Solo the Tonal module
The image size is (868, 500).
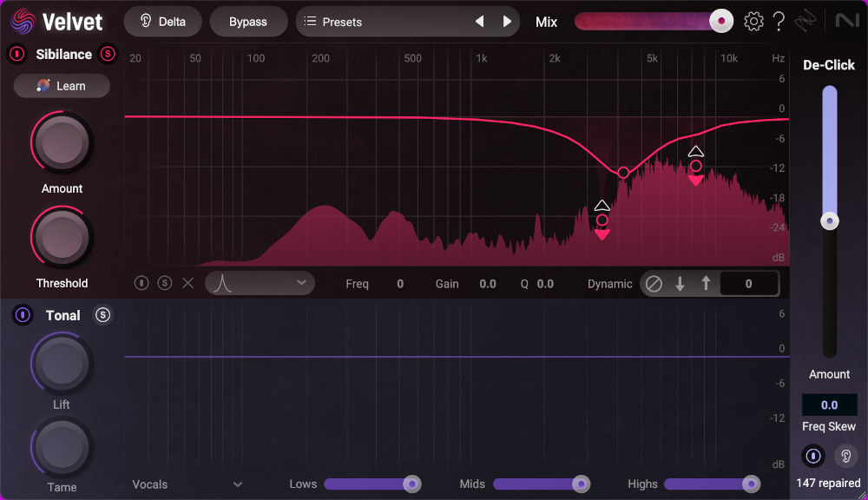point(103,315)
